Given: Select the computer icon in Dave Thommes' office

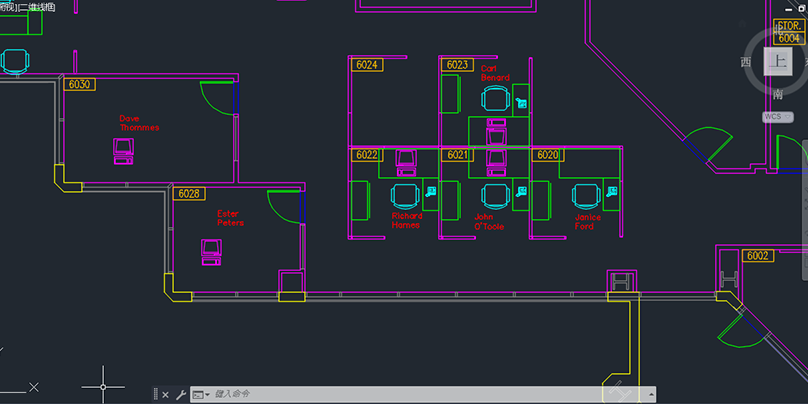Looking at the screenshot, I should tap(124, 151).
